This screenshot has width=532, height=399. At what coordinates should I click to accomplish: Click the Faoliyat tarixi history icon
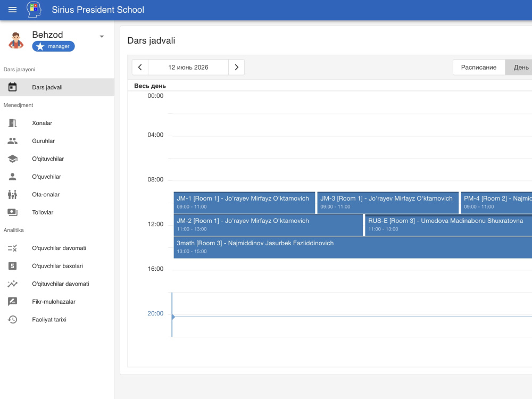[13, 320]
